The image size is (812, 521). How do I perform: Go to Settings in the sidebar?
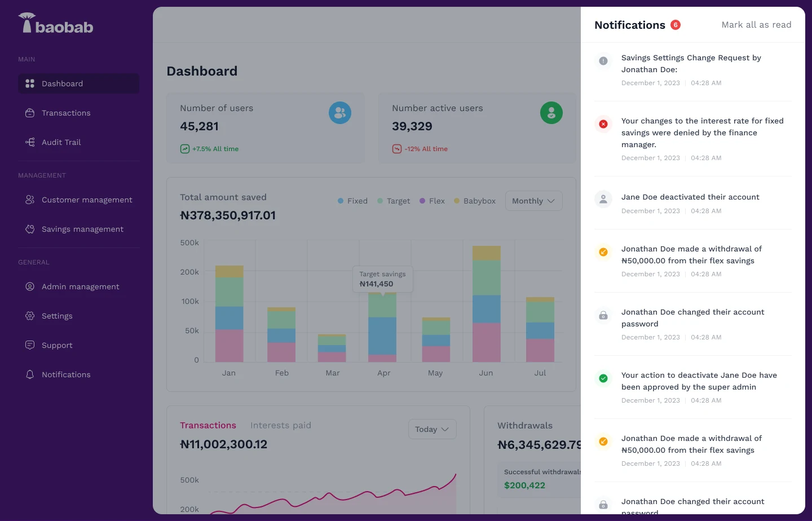78,316
